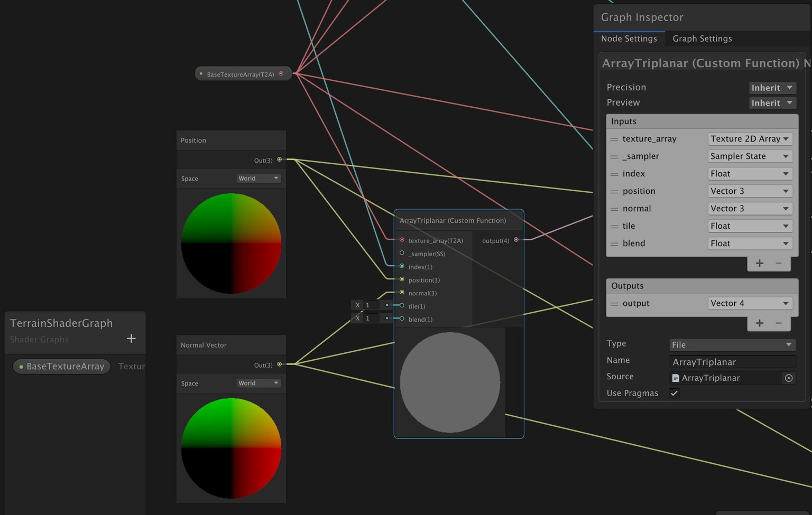Screen dimensions: 812x515
Task: Open object picker for Source field
Action: tap(789, 378)
